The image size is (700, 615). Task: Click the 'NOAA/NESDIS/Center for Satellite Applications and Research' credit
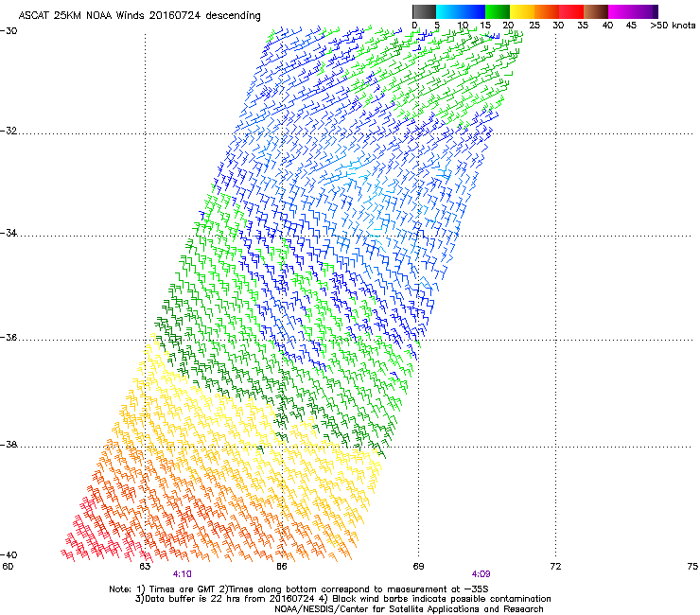click(x=409, y=609)
